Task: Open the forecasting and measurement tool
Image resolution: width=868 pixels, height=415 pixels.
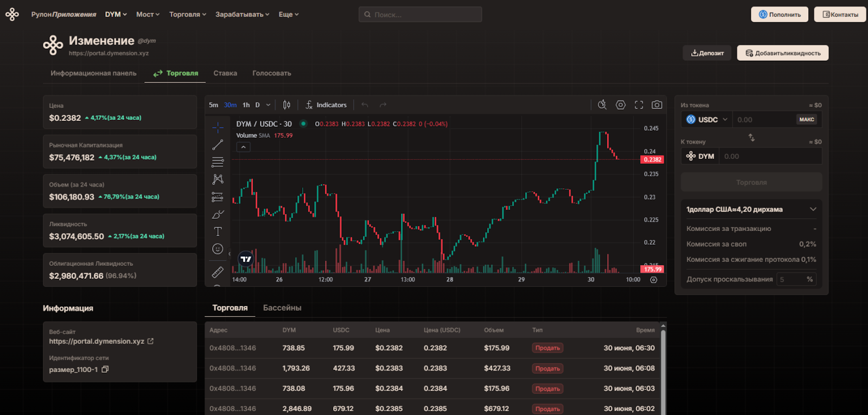Action: (x=218, y=197)
